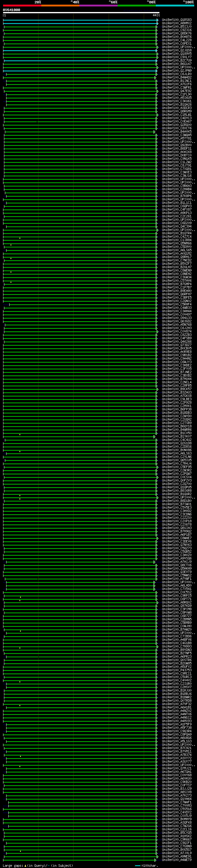This screenshot has height=868, width=197.
Task: Click label UniRef100_A4WET9
Action: coord(177,860)
